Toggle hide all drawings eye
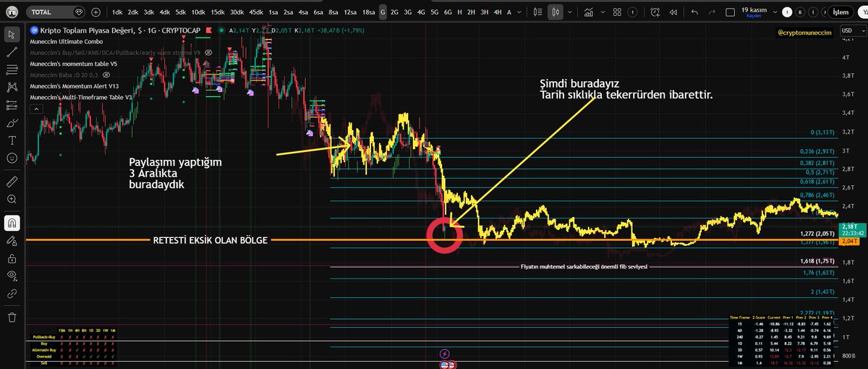Image resolution: width=868 pixels, height=369 pixels. click(12, 275)
